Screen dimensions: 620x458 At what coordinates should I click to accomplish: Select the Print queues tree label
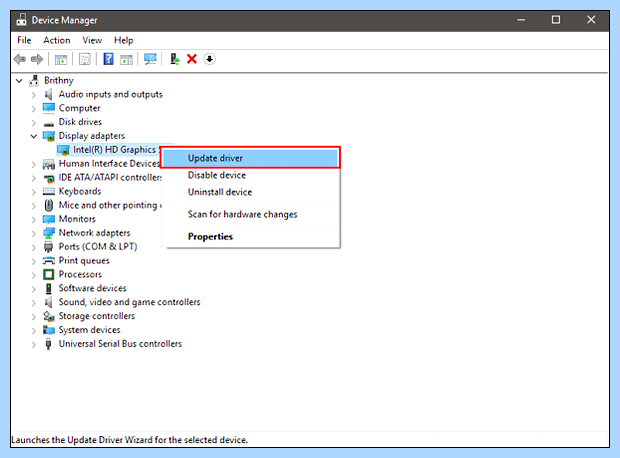point(84,261)
